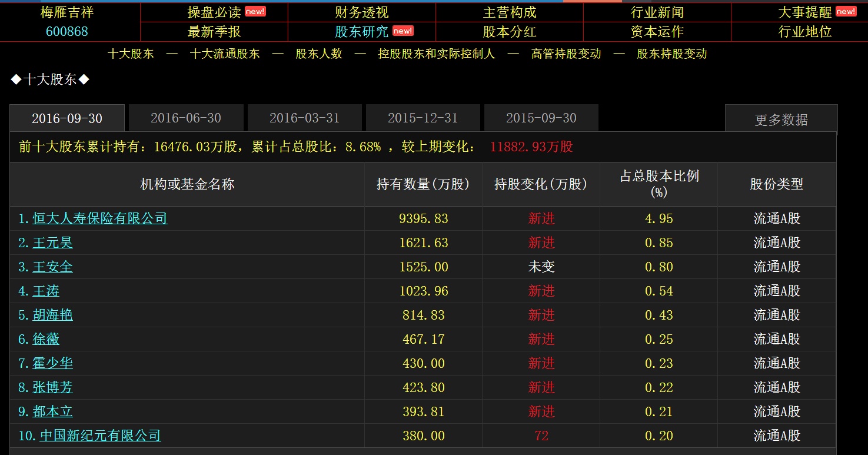Select holding value 1023.96
This screenshot has width=868, height=455.
(424, 291)
